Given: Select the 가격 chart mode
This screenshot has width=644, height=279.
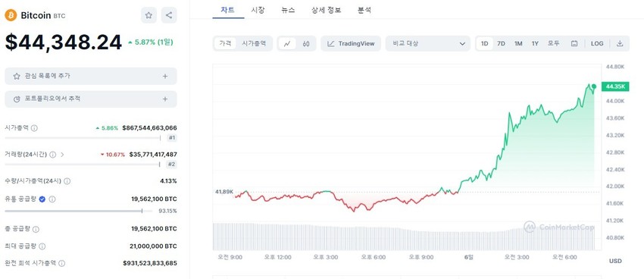Looking at the screenshot, I should tap(225, 43).
